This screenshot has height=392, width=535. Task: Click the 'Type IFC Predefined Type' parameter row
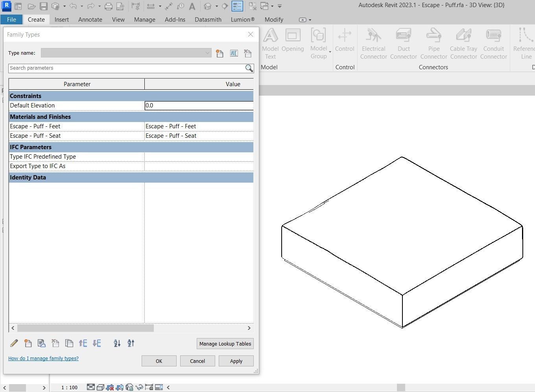tap(131, 157)
